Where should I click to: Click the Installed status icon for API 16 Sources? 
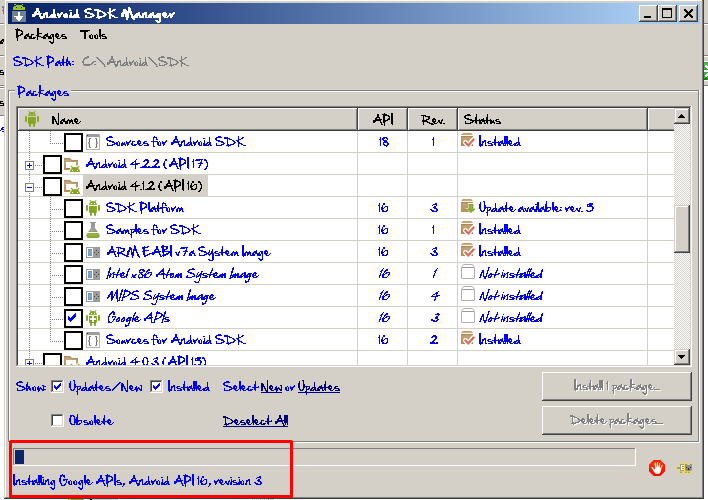468,338
